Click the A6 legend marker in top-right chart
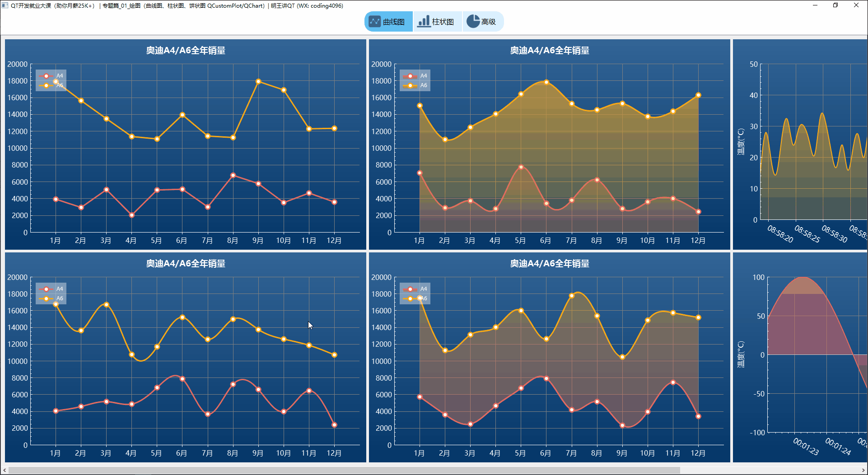Screen dimensions: 868x475 [410, 85]
